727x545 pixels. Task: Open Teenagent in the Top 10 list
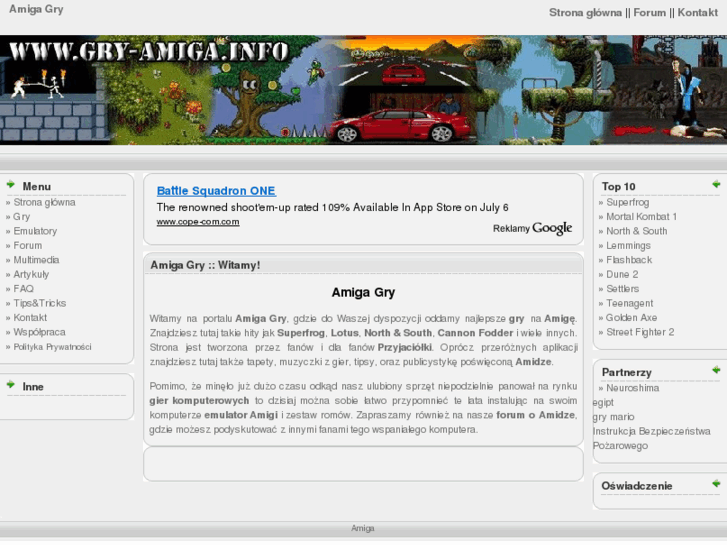click(x=630, y=303)
